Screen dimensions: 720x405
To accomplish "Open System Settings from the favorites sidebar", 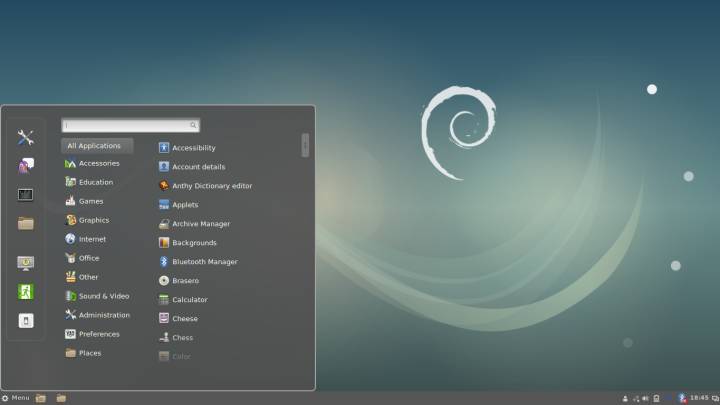I will point(26,137).
